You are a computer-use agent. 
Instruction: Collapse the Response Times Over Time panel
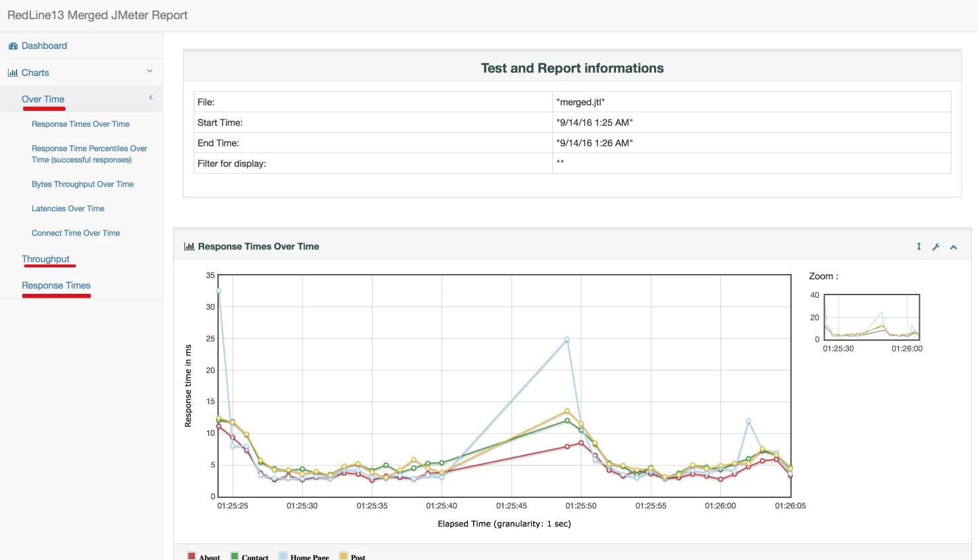(954, 247)
